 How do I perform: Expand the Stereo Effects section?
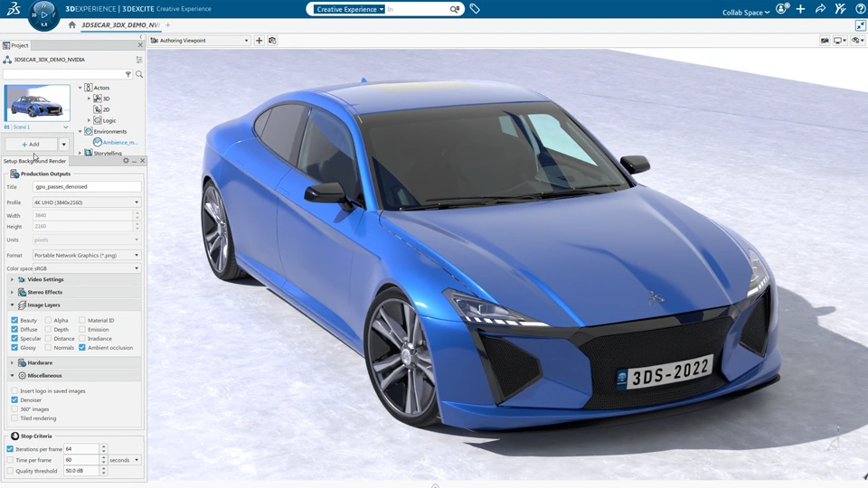(12, 292)
